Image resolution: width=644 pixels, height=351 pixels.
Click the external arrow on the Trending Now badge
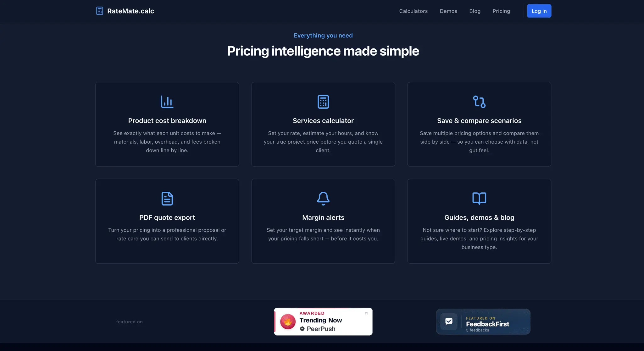coord(366,313)
